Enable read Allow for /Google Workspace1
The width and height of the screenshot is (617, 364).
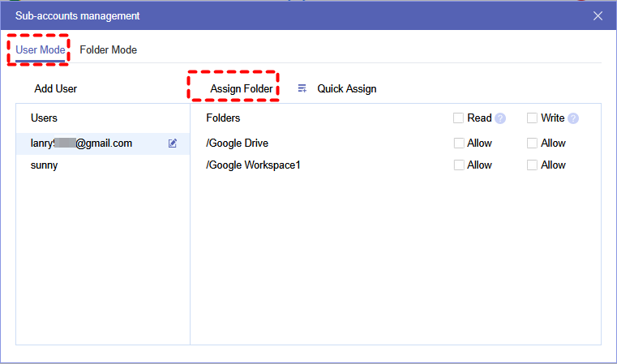pos(460,165)
